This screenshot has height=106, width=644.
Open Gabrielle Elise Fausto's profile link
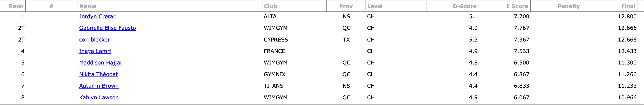(107, 28)
